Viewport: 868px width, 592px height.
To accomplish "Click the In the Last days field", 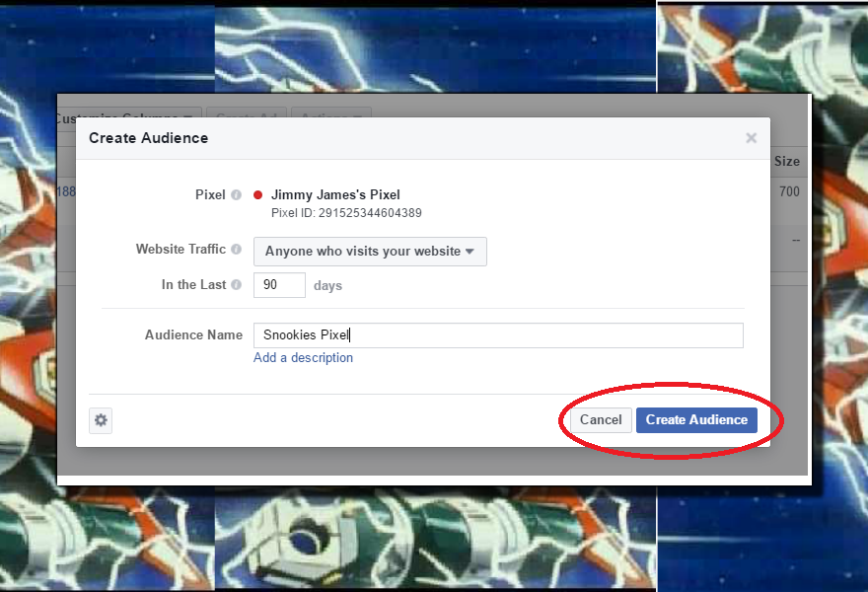I will [x=279, y=285].
